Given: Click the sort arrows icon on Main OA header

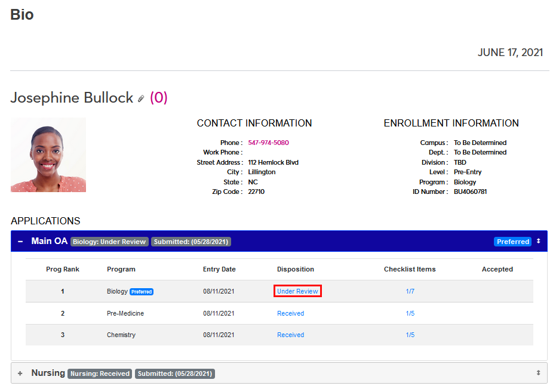Looking at the screenshot, I should [x=538, y=241].
